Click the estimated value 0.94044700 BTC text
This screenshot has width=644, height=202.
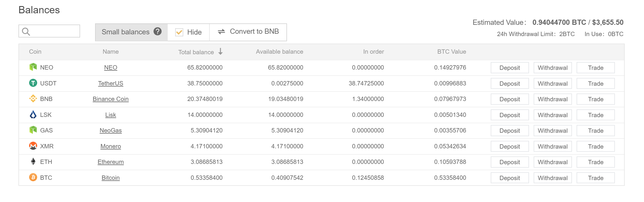[559, 22]
